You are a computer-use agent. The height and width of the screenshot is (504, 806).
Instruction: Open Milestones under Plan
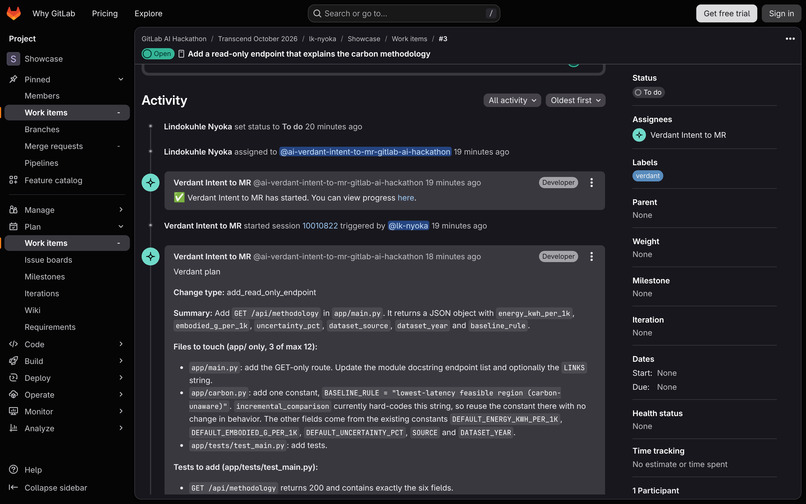point(45,277)
